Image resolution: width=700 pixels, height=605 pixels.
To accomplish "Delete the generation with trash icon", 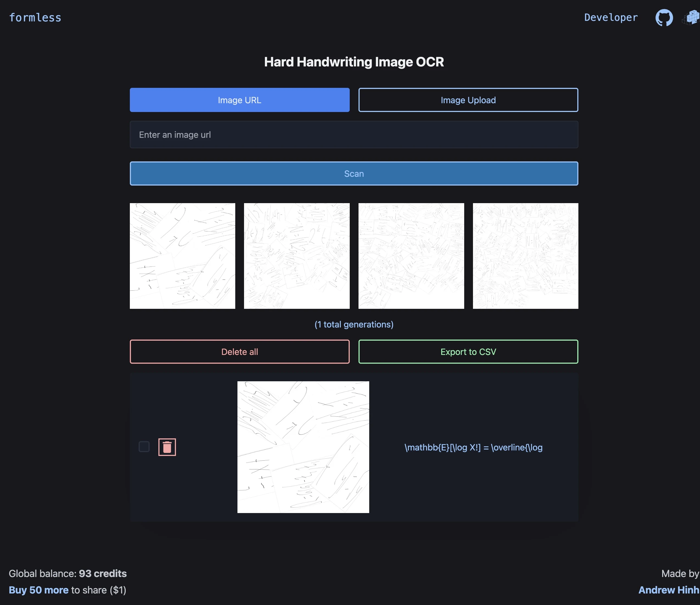I will click(x=167, y=447).
